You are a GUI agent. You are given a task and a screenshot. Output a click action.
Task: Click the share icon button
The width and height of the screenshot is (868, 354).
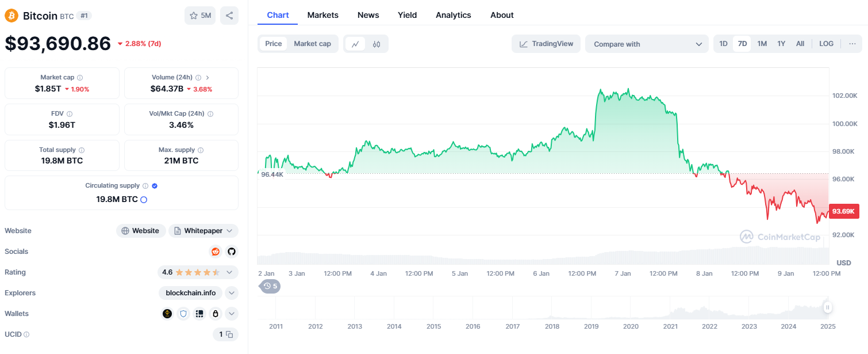[229, 16]
